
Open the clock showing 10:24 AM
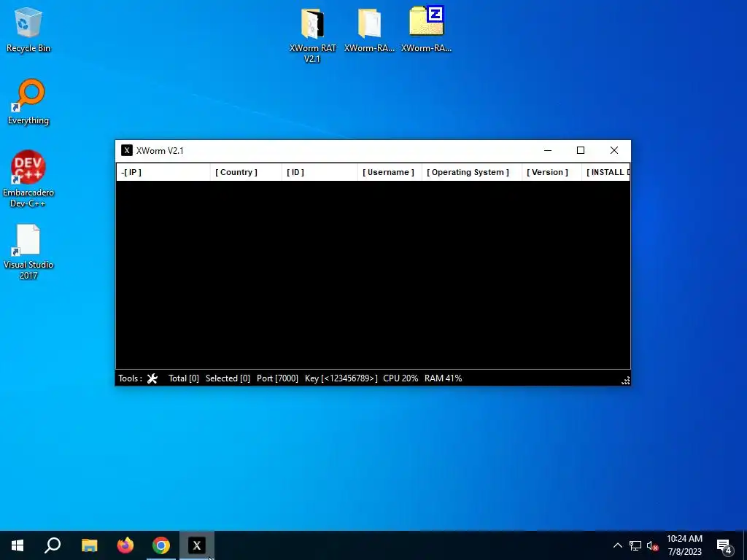pyautogui.click(x=684, y=545)
